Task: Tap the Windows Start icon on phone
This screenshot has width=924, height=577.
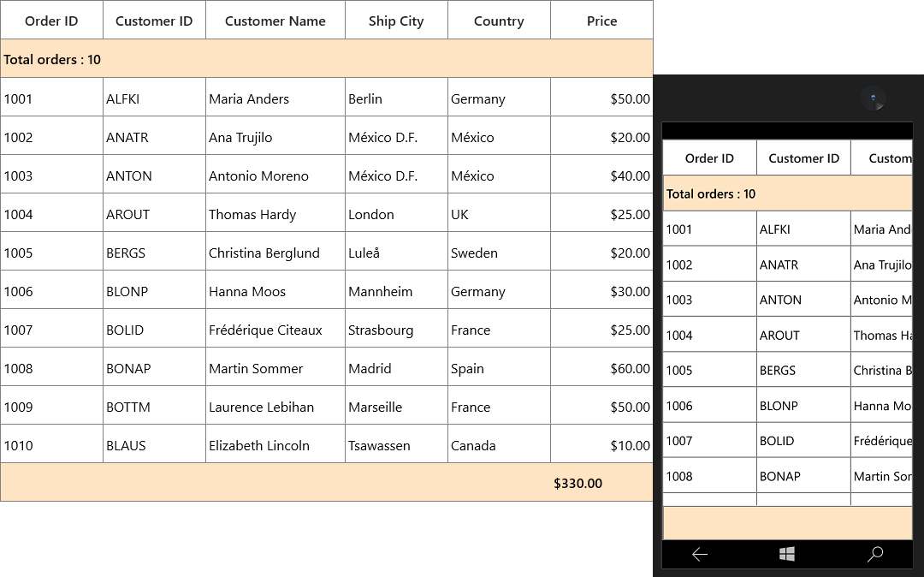Action: [787, 554]
